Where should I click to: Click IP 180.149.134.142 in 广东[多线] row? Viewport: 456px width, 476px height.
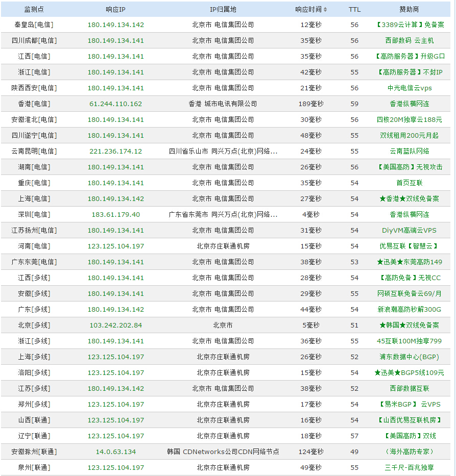pyautogui.click(x=116, y=309)
